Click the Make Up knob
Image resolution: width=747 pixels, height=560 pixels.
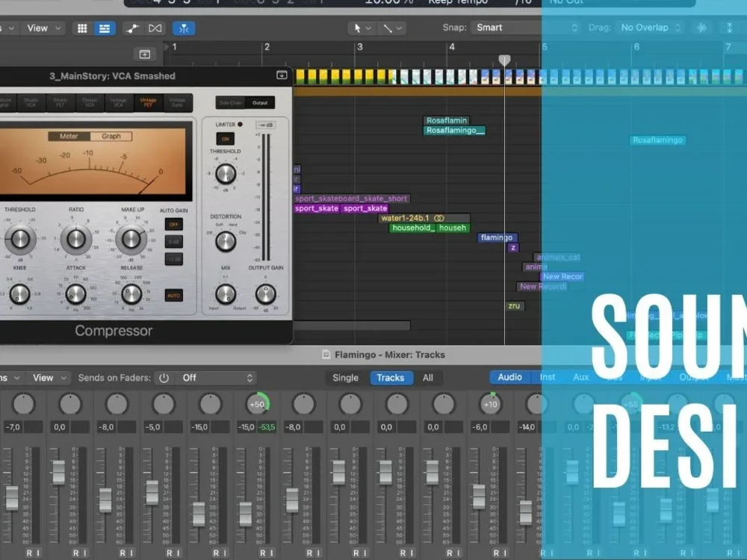pyautogui.click(x=131, y=239)
